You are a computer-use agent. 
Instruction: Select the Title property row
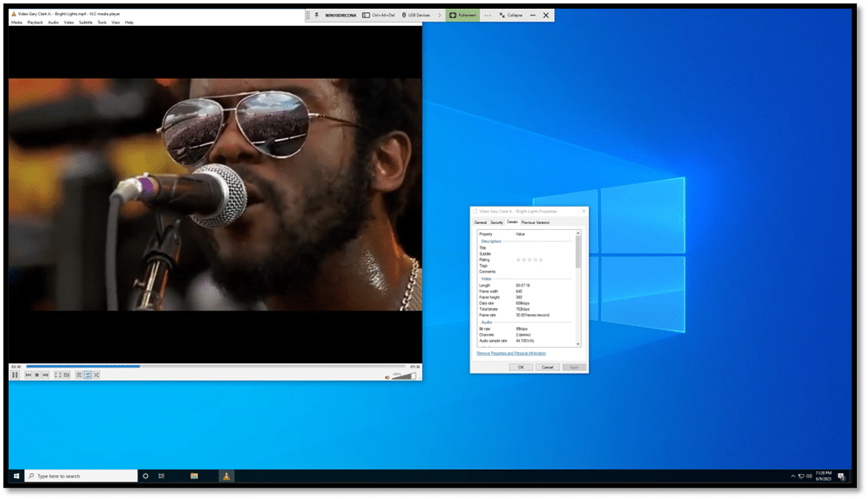[x=525, y=248]
